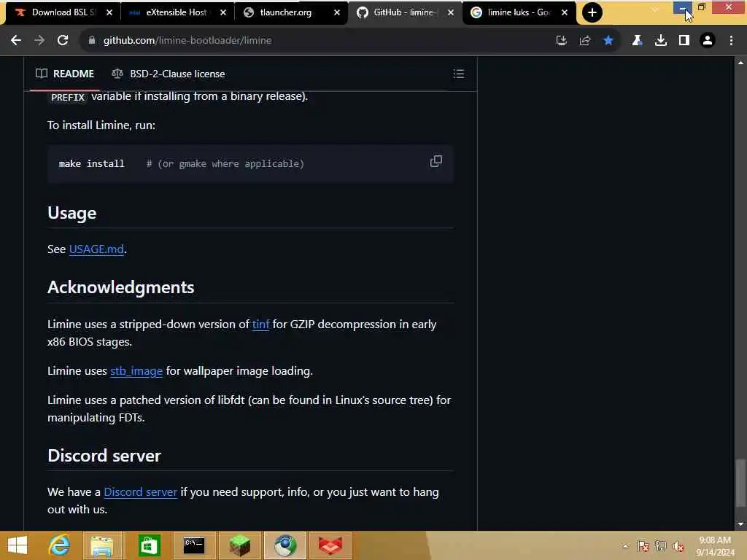The height and width of the screenshot is (560, 747).
Task: Click the network tray icon
Action: 661,546
